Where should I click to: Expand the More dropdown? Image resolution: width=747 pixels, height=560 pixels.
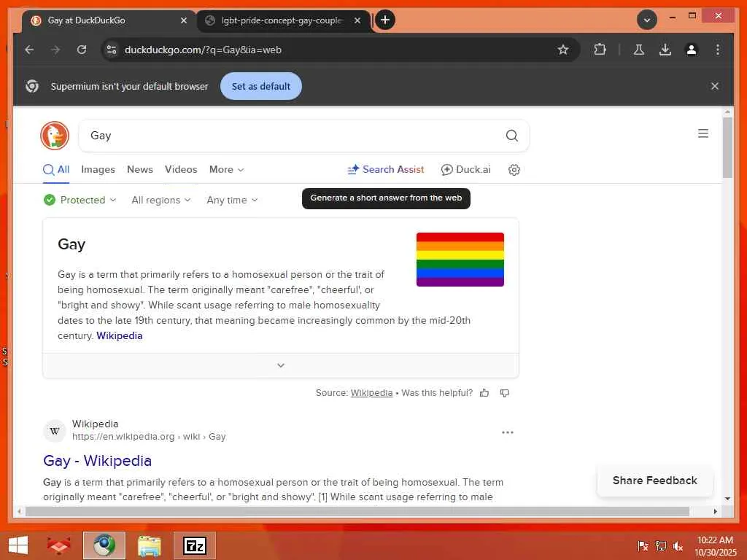tap(226, 169)
